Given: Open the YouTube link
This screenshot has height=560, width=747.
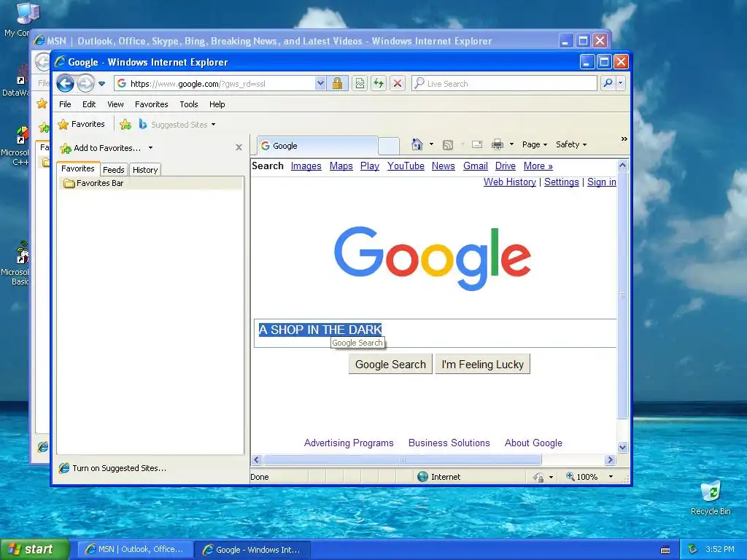Looking at the screenshot, I should point(406,166).
